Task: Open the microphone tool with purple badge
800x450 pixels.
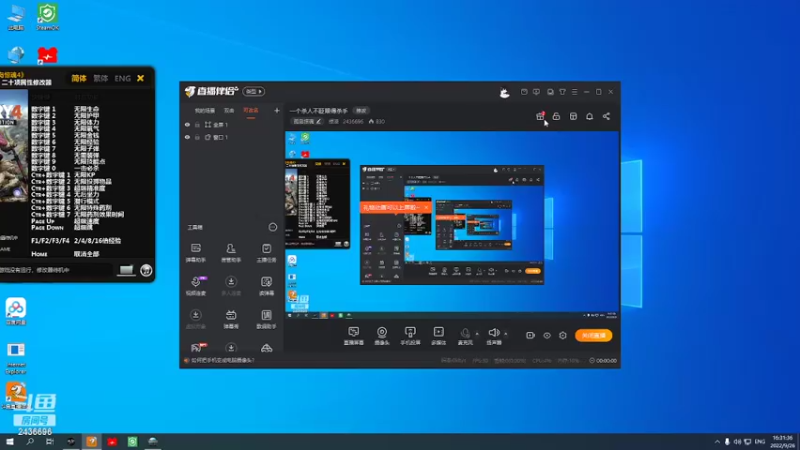Action: click(196, 286)
